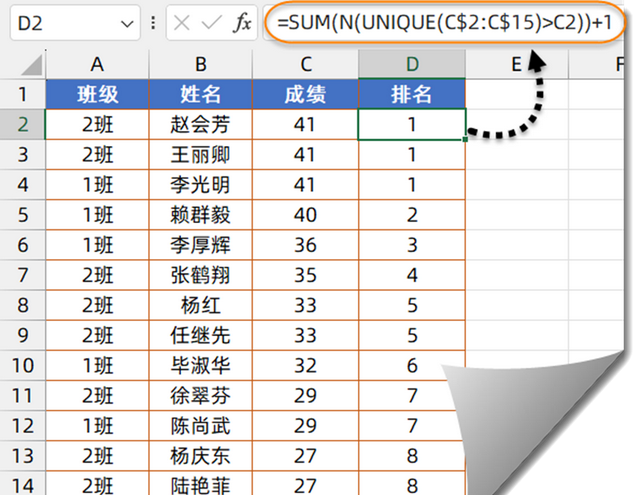Click the 姓名 header cell
Screen dimensions: 640x495
[x=200, y=94]
